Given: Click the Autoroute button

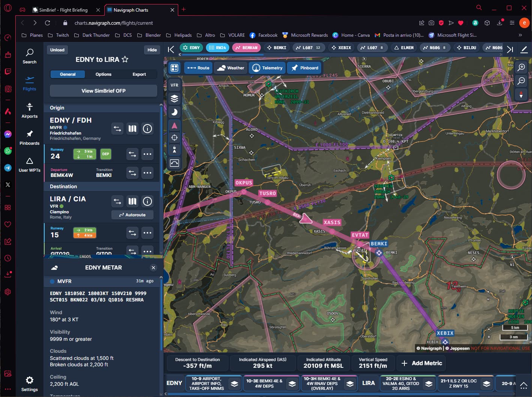Looking at the screenshot, I should click(x=132, y=215).
